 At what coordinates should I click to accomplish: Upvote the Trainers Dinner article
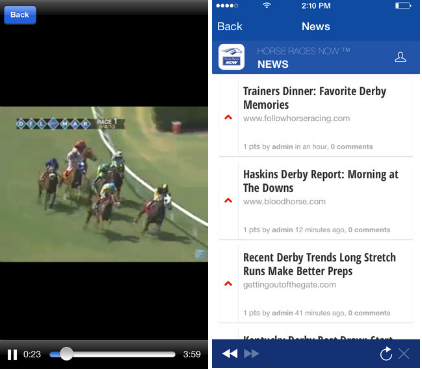[228, 117]
